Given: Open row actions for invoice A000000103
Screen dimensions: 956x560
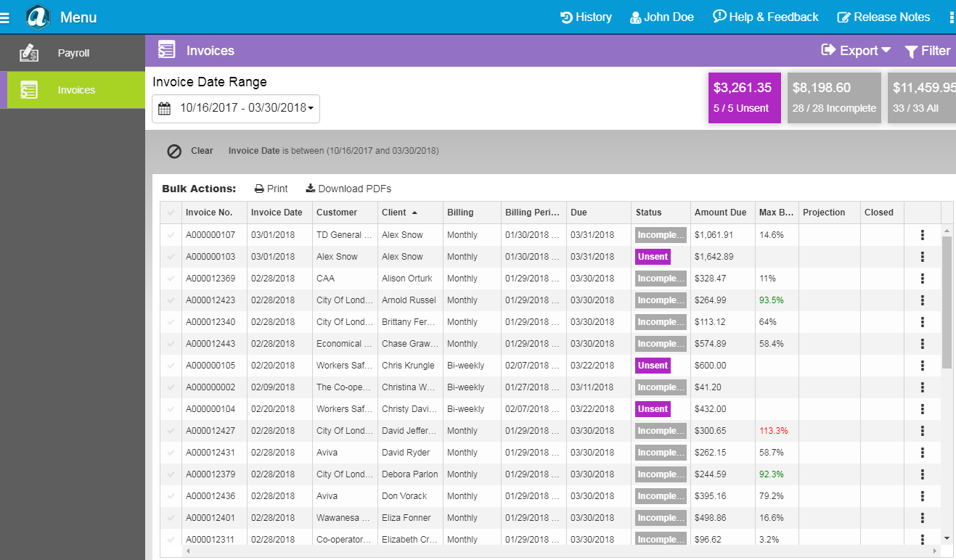Looking at the screenshot, I should pyautogui.click(x=922, y=257).
